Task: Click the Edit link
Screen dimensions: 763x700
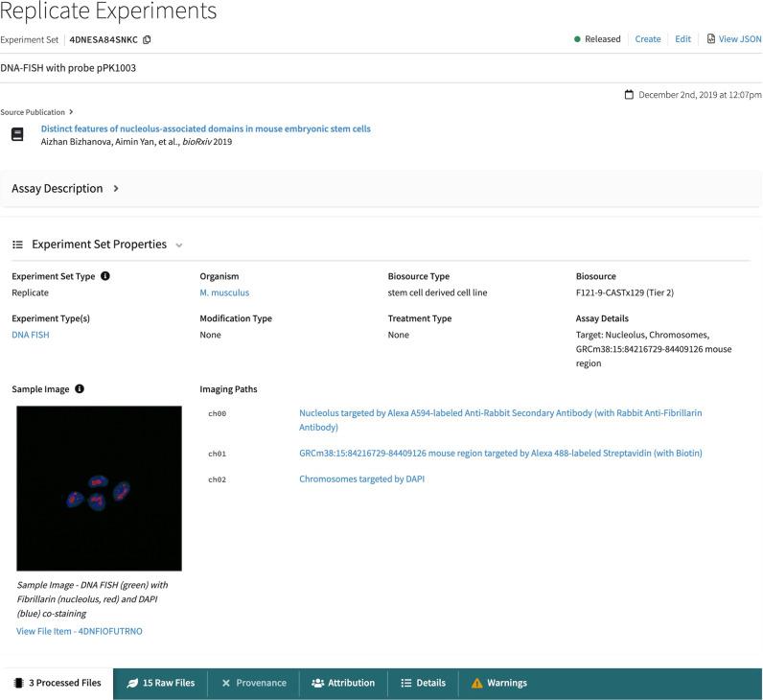Action: click(682, 39)
